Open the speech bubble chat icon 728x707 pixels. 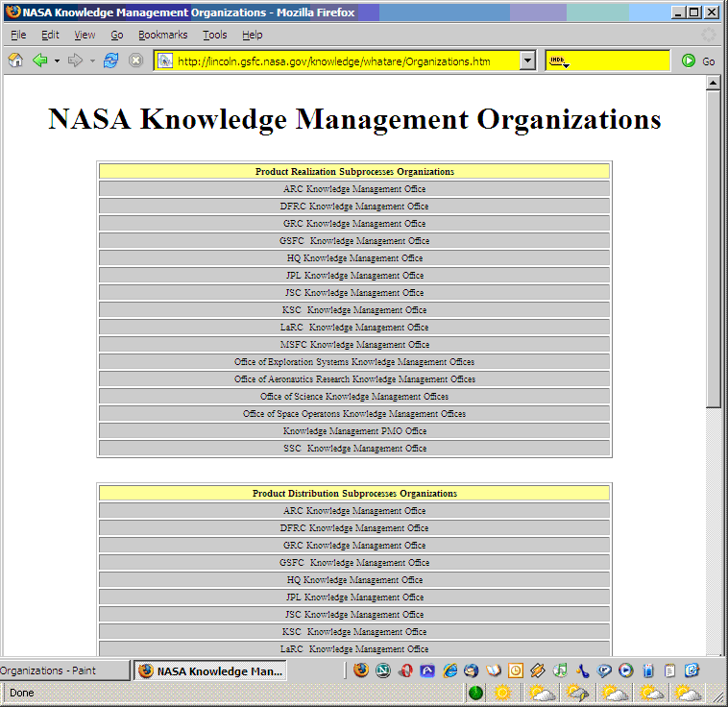tap(604, 670)
